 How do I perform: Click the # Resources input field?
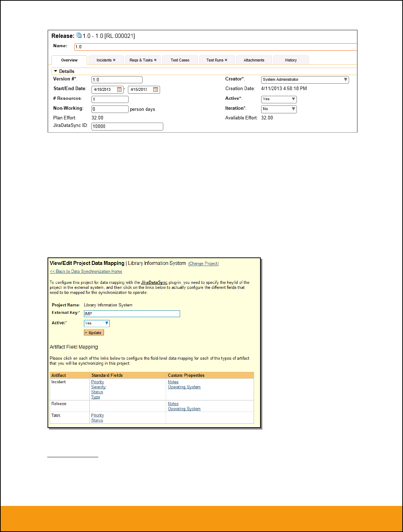(x=110, y=99)
